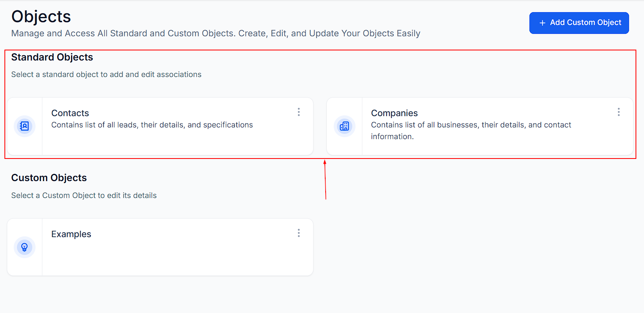Click the Standard Objects section heading
This screenshot has width=644, height=313.
coord(52,57)
